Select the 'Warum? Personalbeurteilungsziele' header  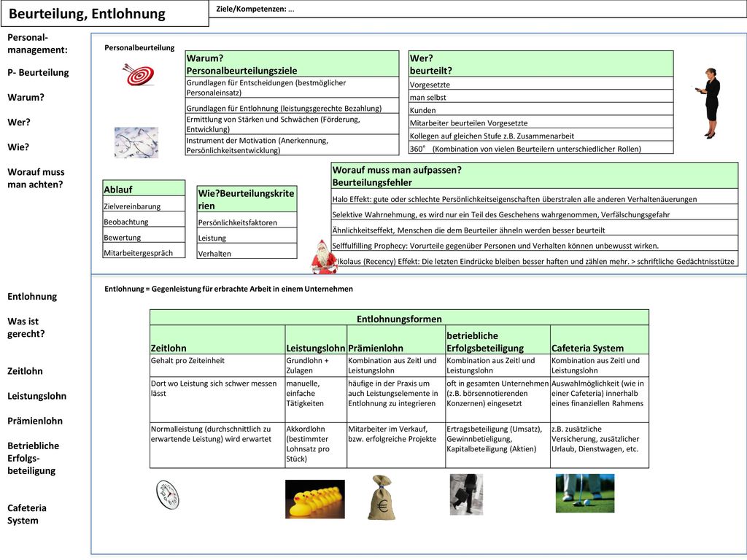tap(292, 64)
